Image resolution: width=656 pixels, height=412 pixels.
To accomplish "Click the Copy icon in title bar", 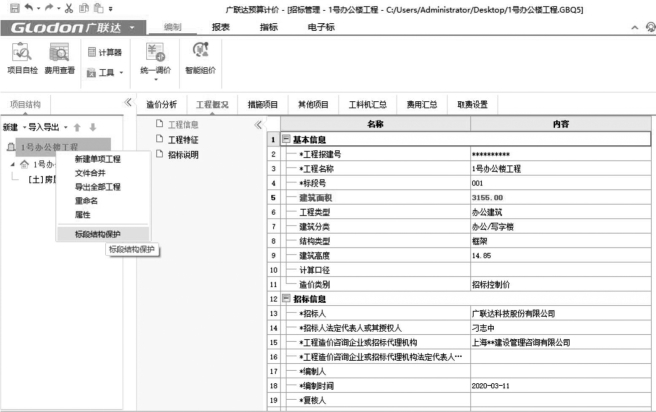I will [x=84, y=8].
